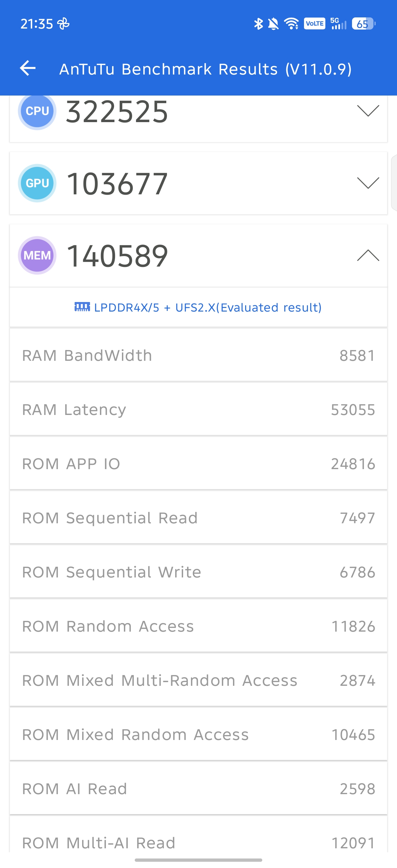This screenshot has width=397, height=868.
Task: Expand the CPU score section
Action: 368,111
